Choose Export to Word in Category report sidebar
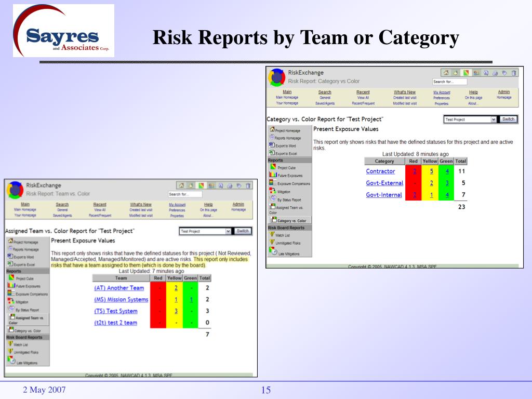Viewport: 532px width, 399px height. pos(283,145)
